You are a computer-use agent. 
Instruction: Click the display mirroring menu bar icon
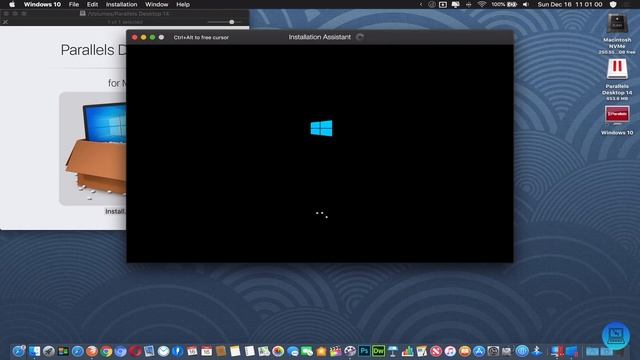[x=456, y=4]
